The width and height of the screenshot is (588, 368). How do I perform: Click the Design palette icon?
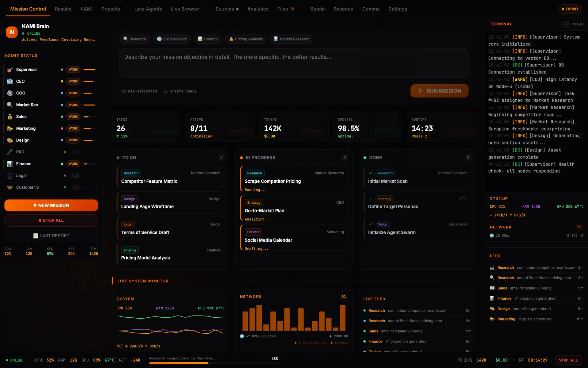[x=10, y=140]
